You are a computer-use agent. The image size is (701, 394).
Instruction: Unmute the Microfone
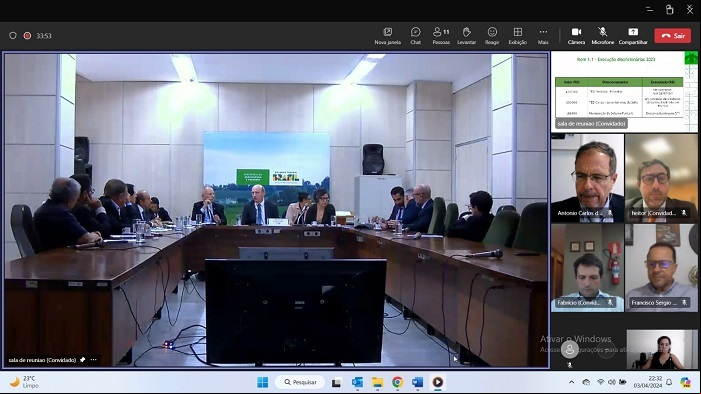(603, 36)
